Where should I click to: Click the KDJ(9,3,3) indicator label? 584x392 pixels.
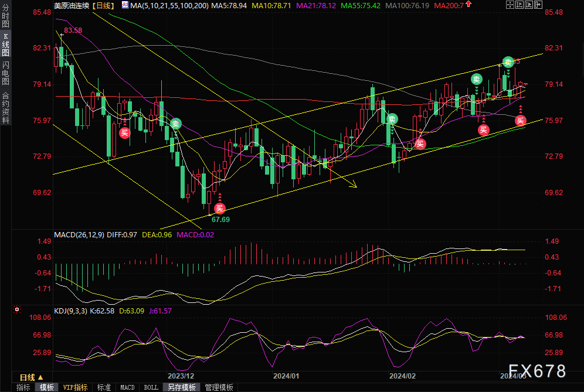(71, 311)
